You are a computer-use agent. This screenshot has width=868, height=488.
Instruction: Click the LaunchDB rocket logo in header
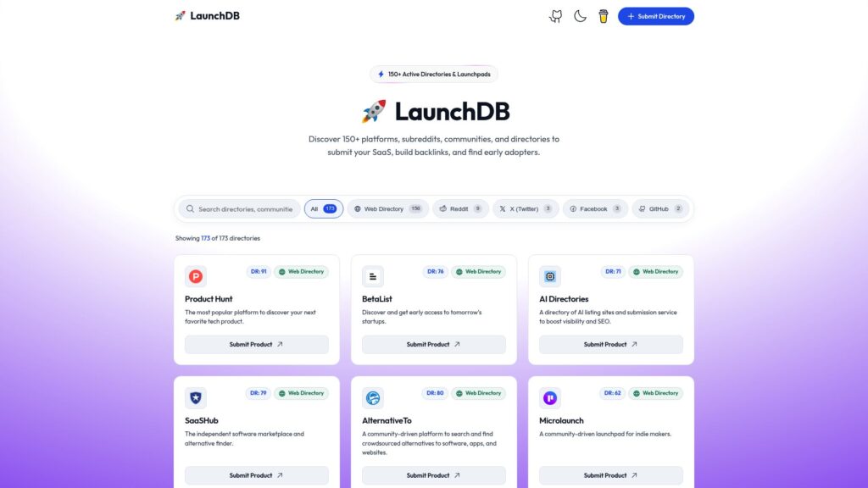[180, 16]
